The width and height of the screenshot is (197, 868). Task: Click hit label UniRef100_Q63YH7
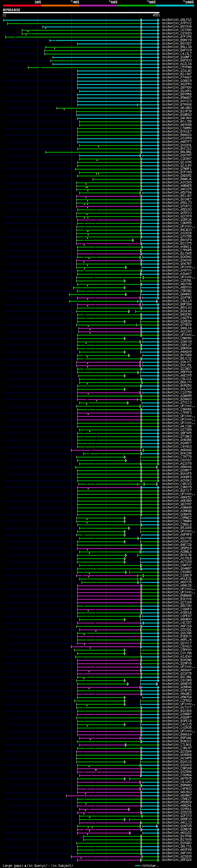coord(177,504)
